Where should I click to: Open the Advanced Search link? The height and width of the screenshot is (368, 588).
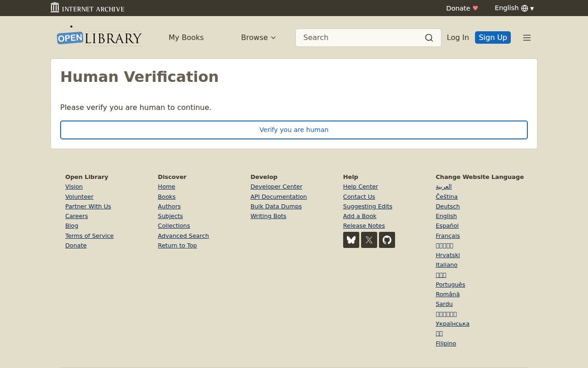coord(183,236)
